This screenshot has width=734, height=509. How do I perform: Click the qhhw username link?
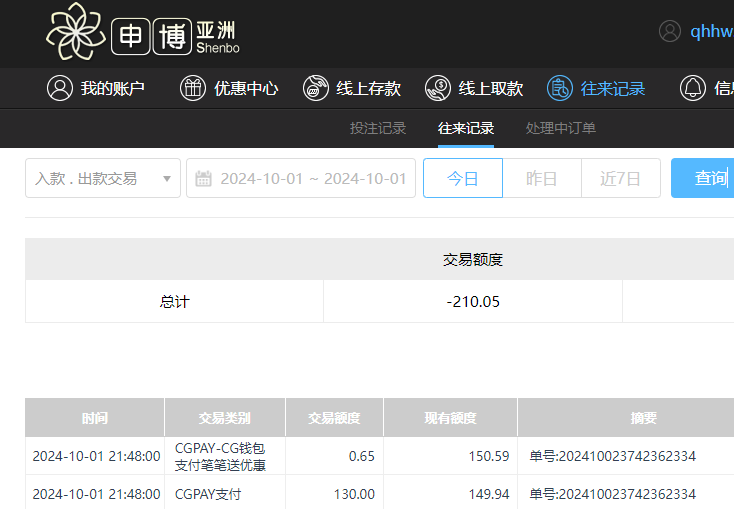click(x=711, y=31)
